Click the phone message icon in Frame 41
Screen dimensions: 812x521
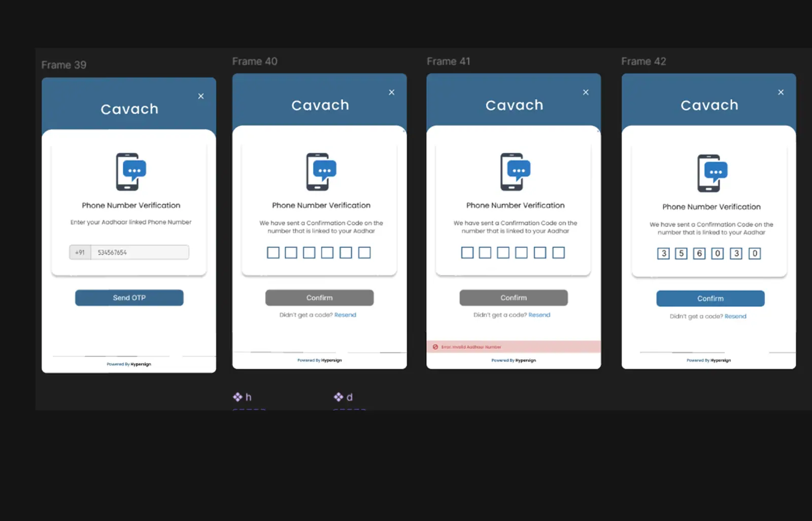pyautogui.click(x=515, y=172)
